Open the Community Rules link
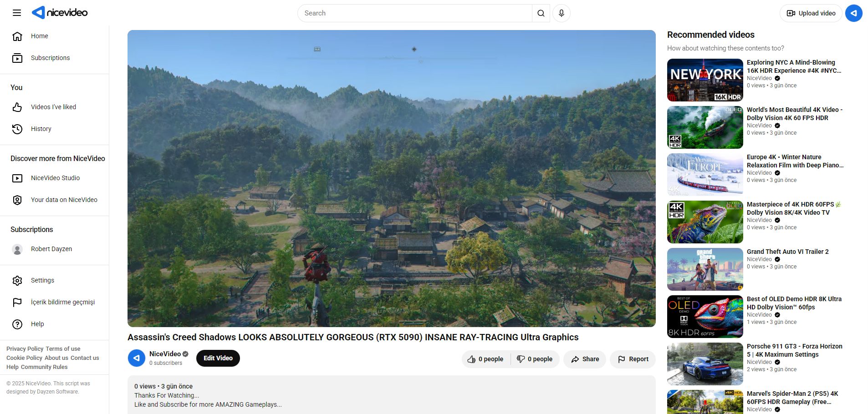This screenshot has width=868, height=414. 44,367
